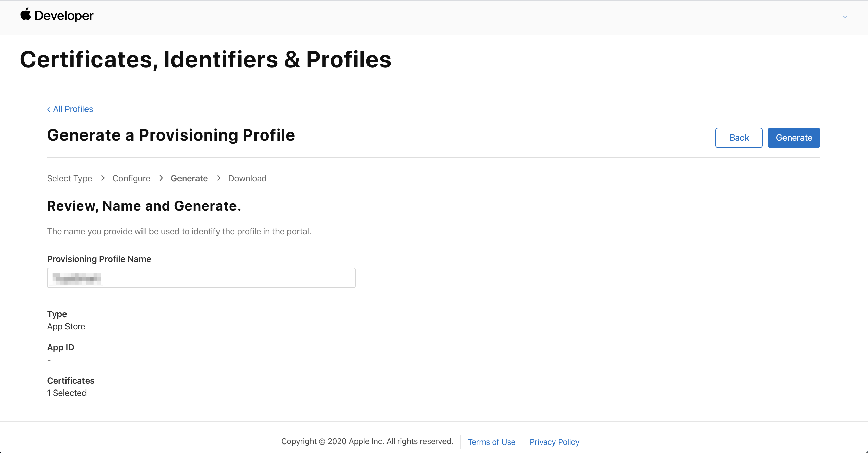
Task: Click the "1 Selected" certificates value
Action: click(67, 393)
